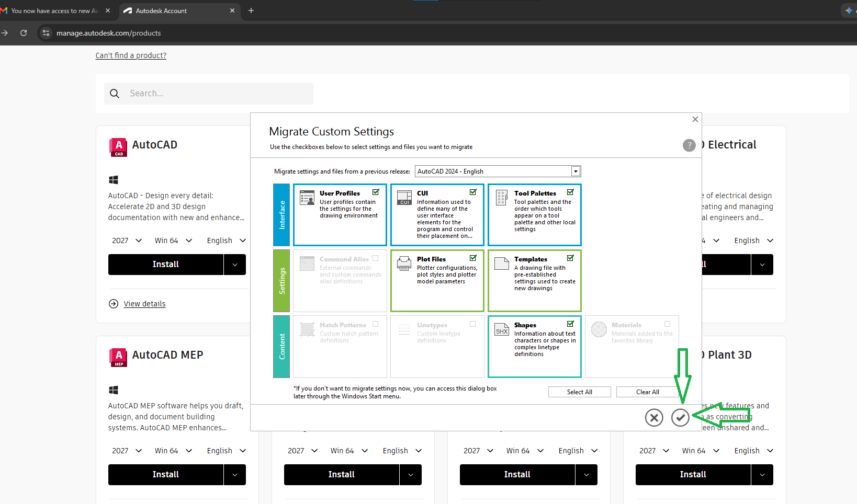Click the View details arrow circle icon
This screenshot has height=504, width=857.
[x=114, y=304]
